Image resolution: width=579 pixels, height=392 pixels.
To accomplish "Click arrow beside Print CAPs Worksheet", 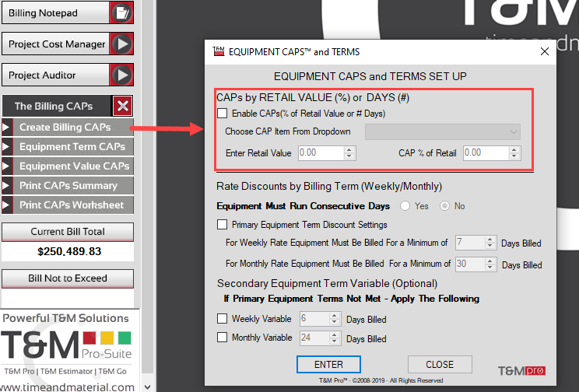I will [x=7, y=205].
